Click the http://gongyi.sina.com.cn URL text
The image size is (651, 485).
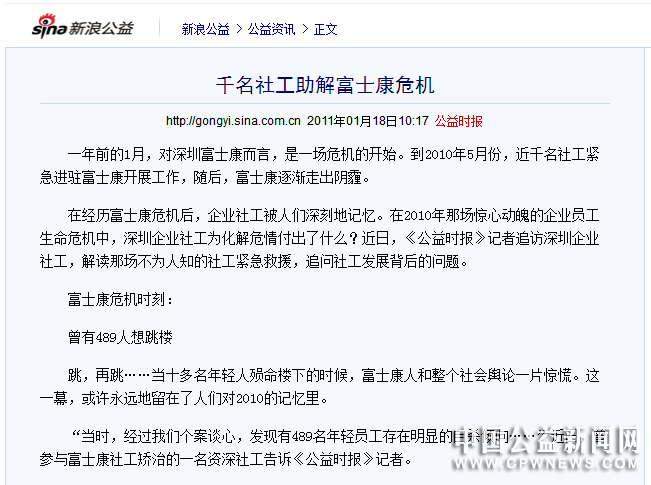[233, 121]
